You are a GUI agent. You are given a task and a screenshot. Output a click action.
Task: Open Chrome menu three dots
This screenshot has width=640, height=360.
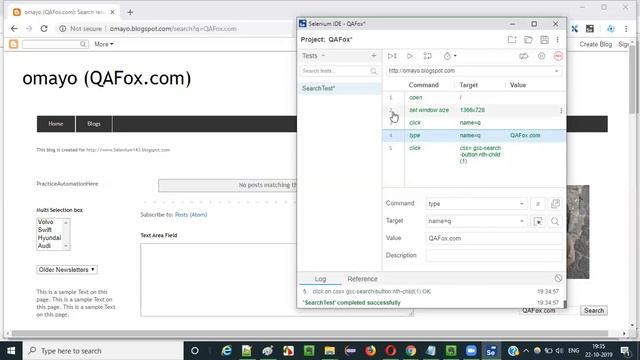tap(626, 29)
